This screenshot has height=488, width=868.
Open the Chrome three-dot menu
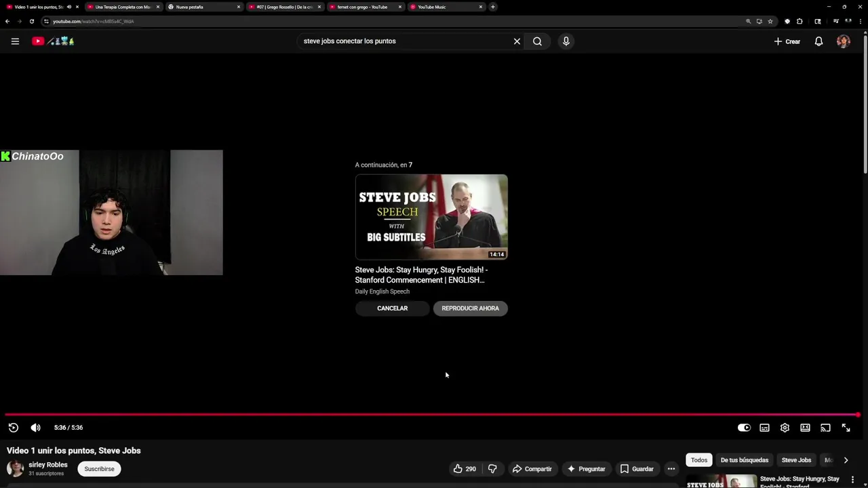click(861, 21)
